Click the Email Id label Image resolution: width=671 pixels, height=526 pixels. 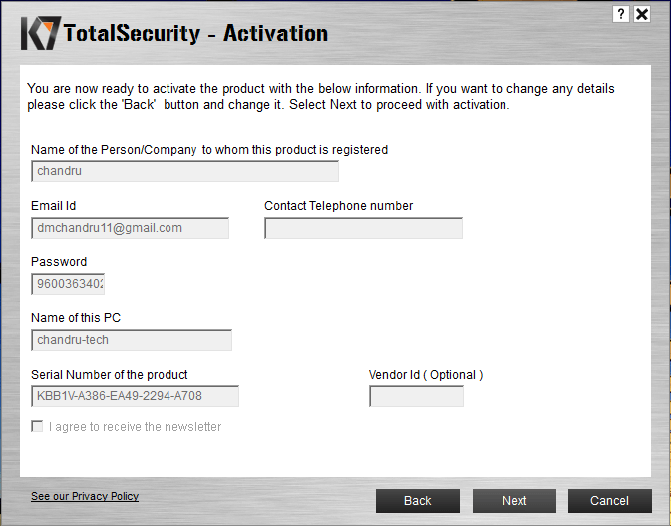coord(53,206)
